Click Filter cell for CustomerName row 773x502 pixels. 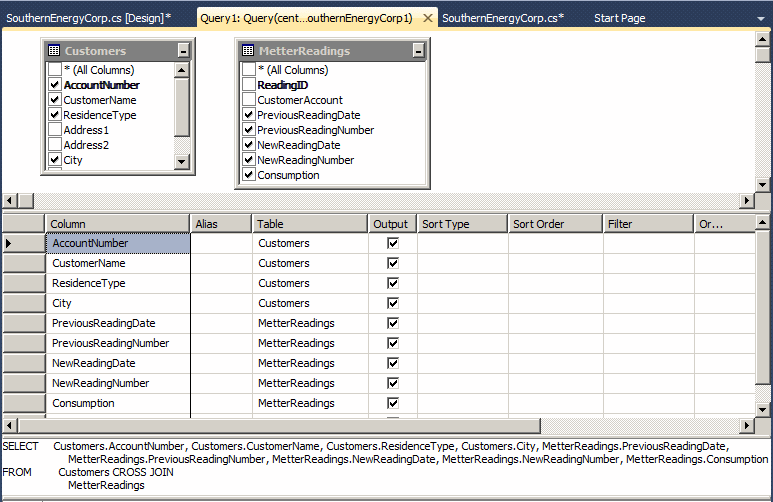coord(649,263)
